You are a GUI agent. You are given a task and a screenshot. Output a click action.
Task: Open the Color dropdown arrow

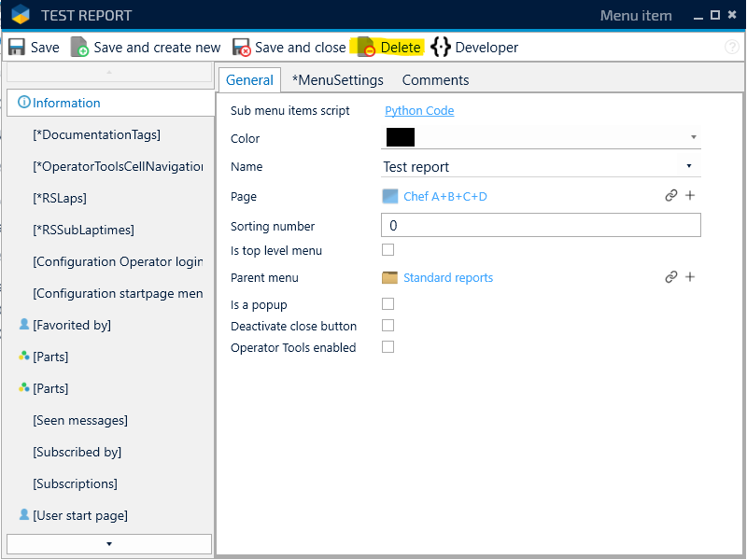point(694,137)
